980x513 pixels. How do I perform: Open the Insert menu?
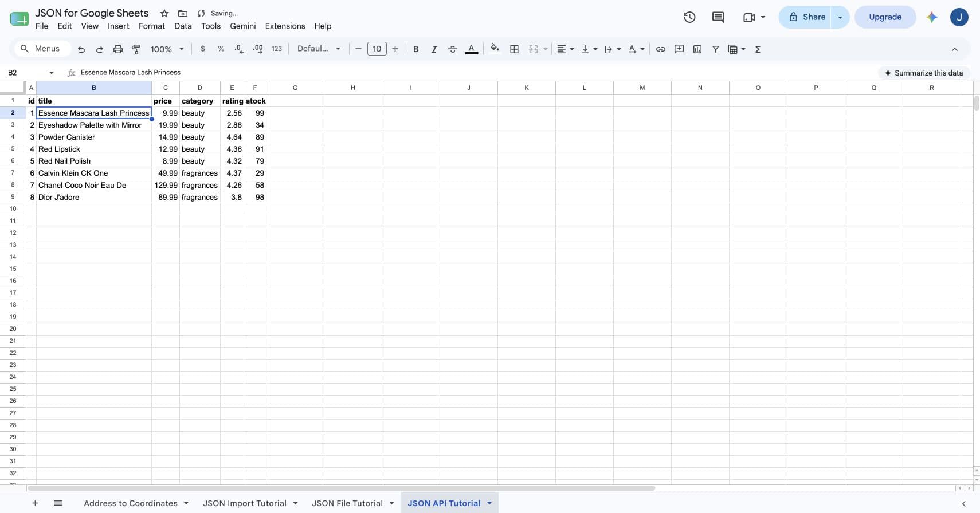pyautogui.click(x=119, y=26)
